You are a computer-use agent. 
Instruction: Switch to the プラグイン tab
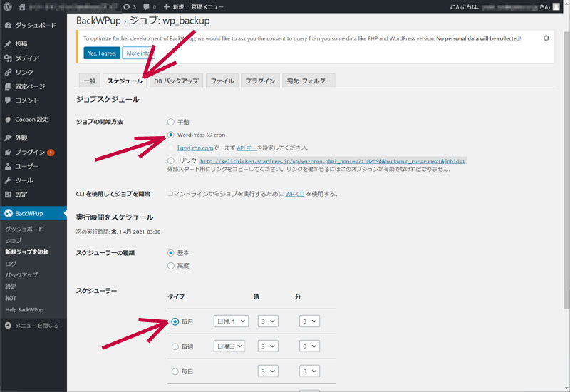point(260,81)
